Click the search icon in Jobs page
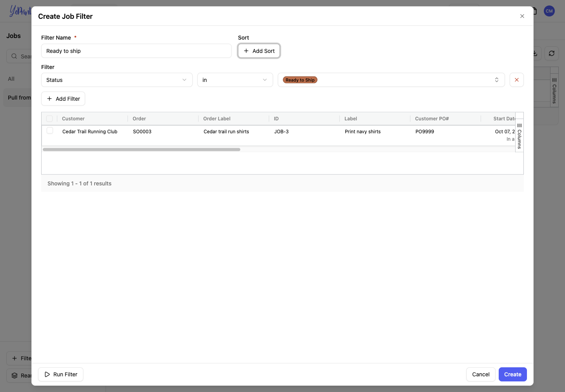 (14, 56)
